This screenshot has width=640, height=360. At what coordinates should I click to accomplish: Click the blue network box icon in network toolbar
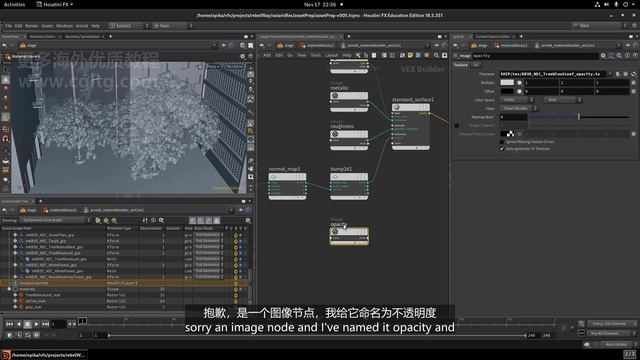click(418, 55)
